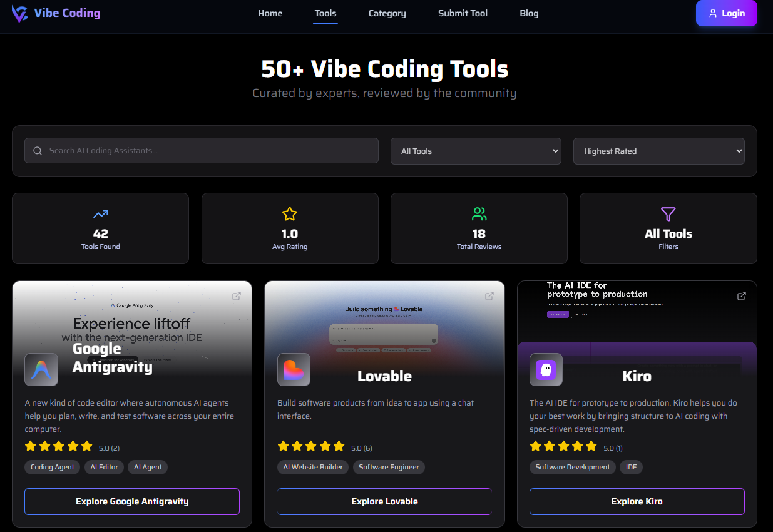Viewport: 773px width, 532px height.
Task: Click the Vibe Coding logo icon
Action: click(x=19, y=13)
